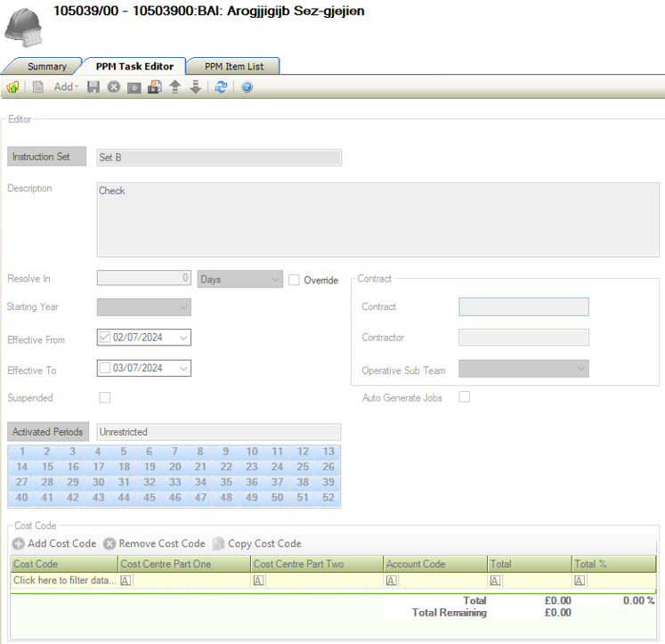Click the move up arrow icon

point(175,87)
